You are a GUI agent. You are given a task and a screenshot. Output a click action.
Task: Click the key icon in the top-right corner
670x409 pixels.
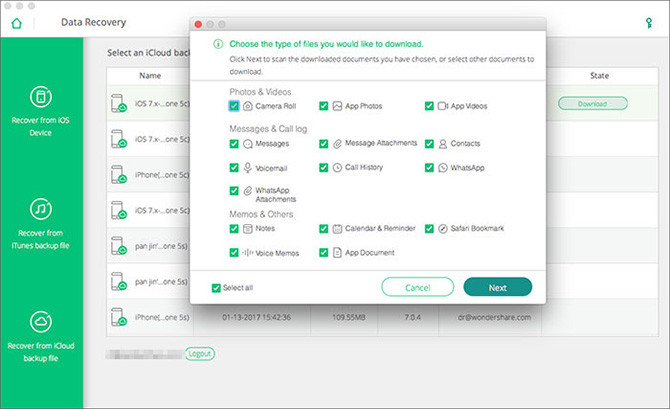tap(652, 20)
